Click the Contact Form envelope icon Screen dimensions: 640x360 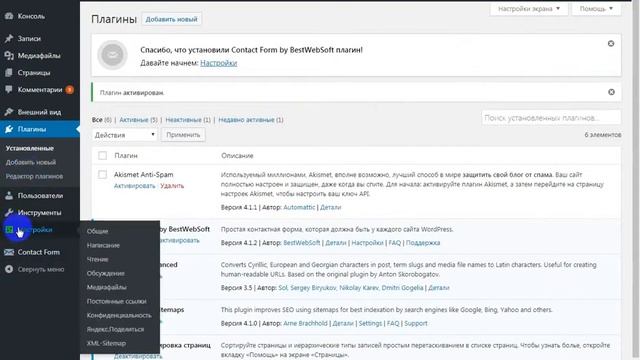pyautogui.click(x=9, y=252)
